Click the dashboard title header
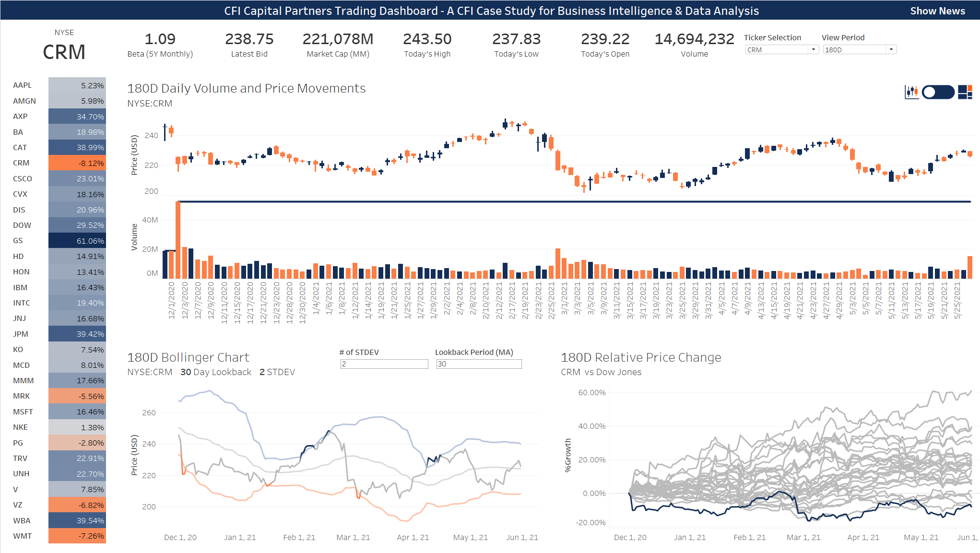Viewport: 980px width, 553px height. click(x=491, y=11)
